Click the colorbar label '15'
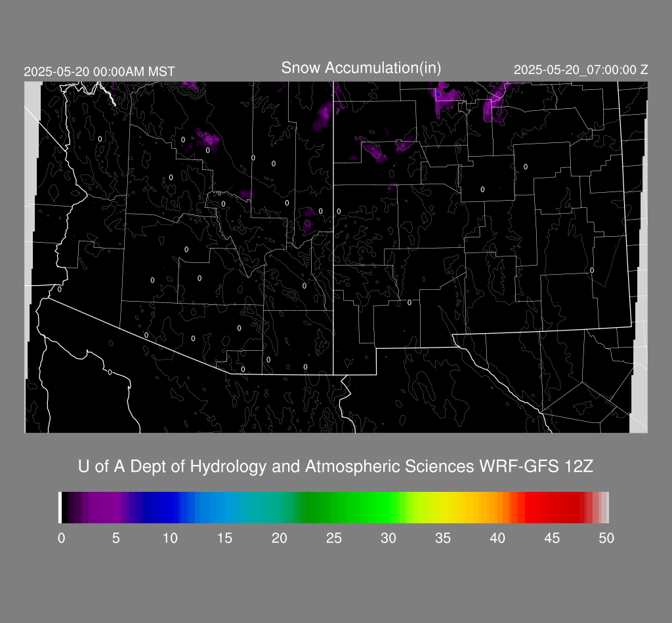 (x=224, y=538)
